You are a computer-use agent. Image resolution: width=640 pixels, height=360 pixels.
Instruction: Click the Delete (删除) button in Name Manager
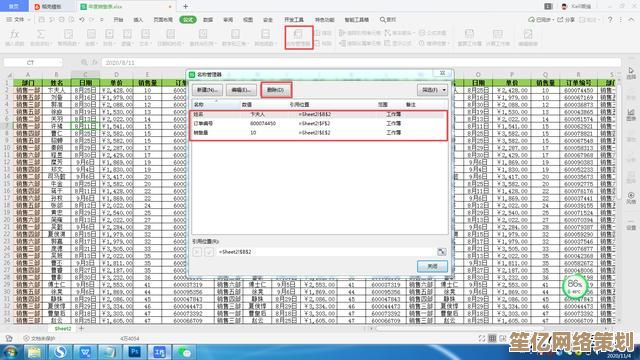click(276, 90)
